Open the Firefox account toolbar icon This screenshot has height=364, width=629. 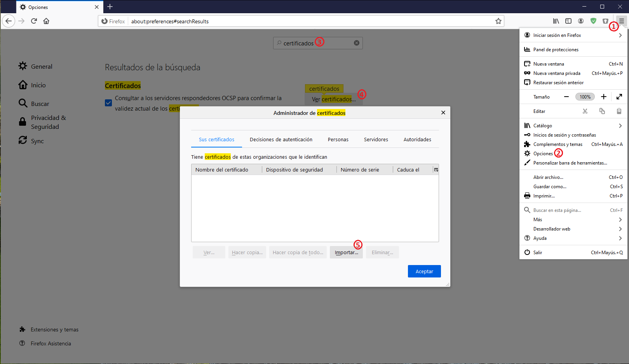tap(581, 21)
